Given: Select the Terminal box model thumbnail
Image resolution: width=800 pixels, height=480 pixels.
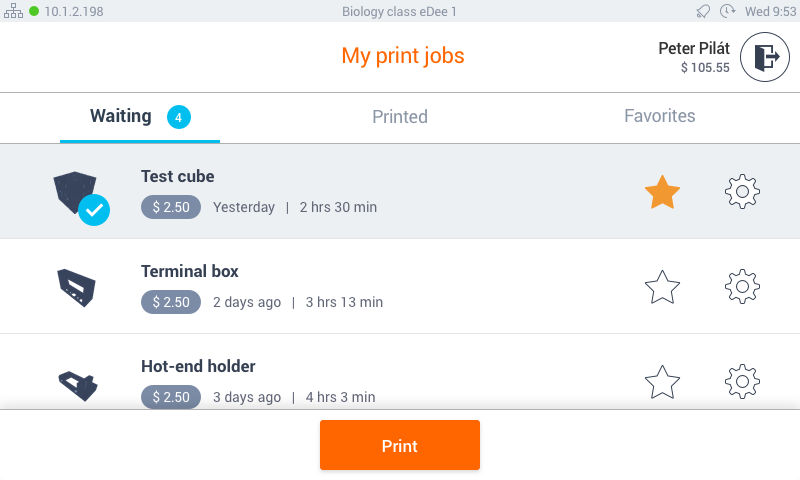Looking at the screenshot, I should [x=76, y=287].
